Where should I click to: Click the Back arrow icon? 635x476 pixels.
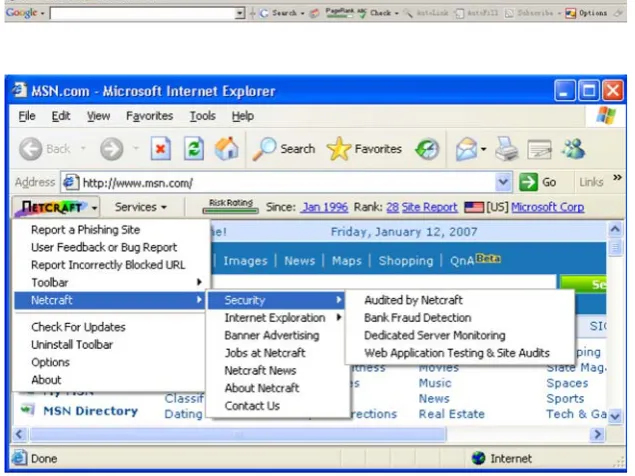pyautogui.click(x=30, y=149)
